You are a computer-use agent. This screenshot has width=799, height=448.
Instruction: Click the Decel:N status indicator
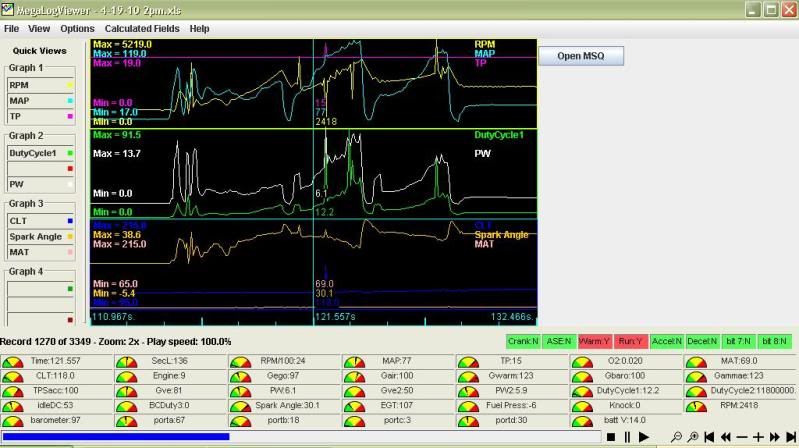[703, 341]
